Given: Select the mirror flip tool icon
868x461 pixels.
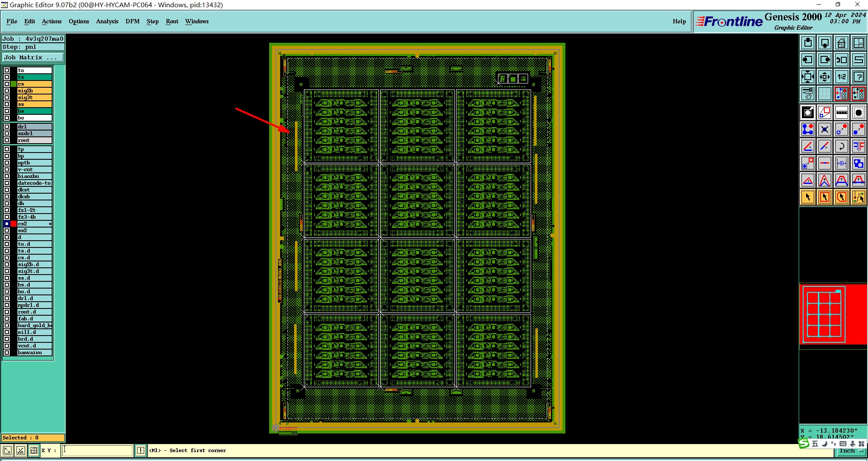Looking at the screenshot, I should coord(858,146).
